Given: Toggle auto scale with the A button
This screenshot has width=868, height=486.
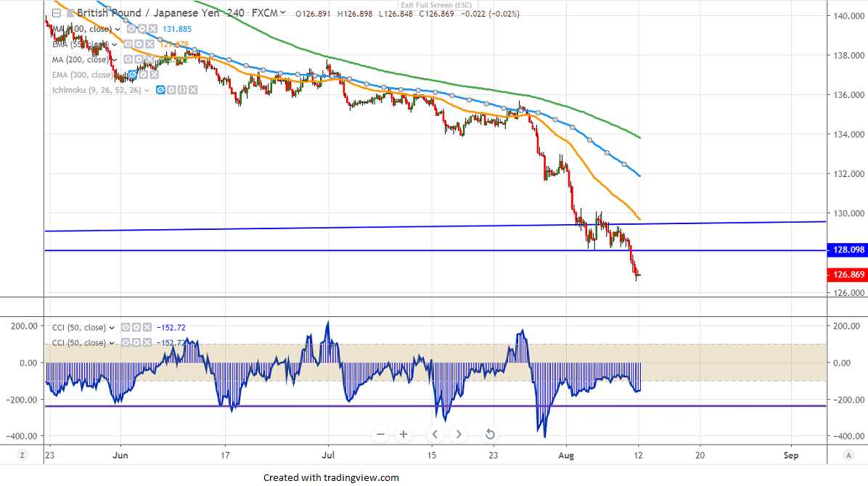Looking at the screenshot, I should click(848, 455).
